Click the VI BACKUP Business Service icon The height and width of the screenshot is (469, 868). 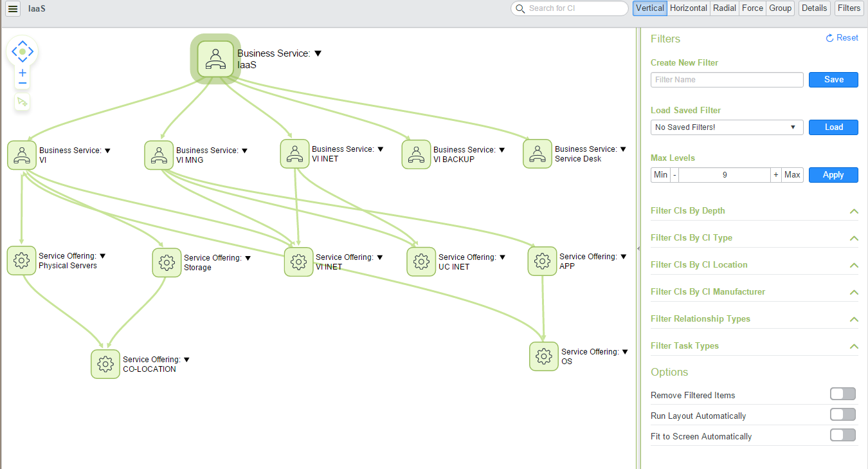[x=416, y=154]
